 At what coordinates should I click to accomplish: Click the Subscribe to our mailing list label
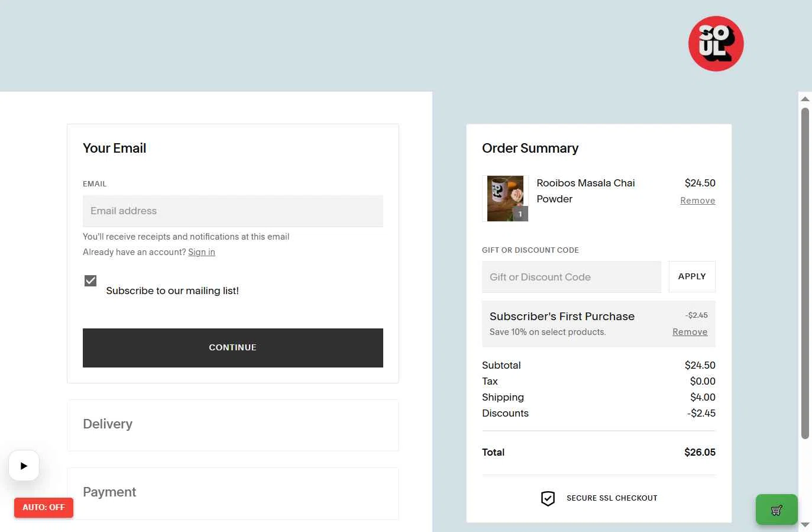coord(173,291)
